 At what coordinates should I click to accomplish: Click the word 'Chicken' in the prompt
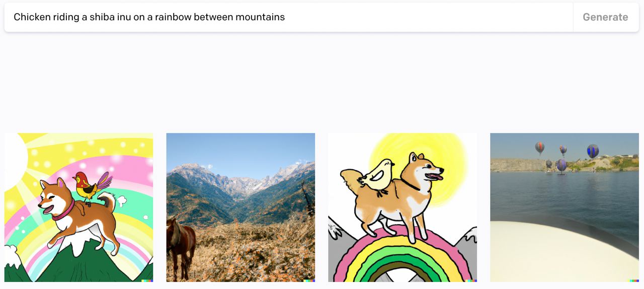pyautogui.click(x=32, y=17)
